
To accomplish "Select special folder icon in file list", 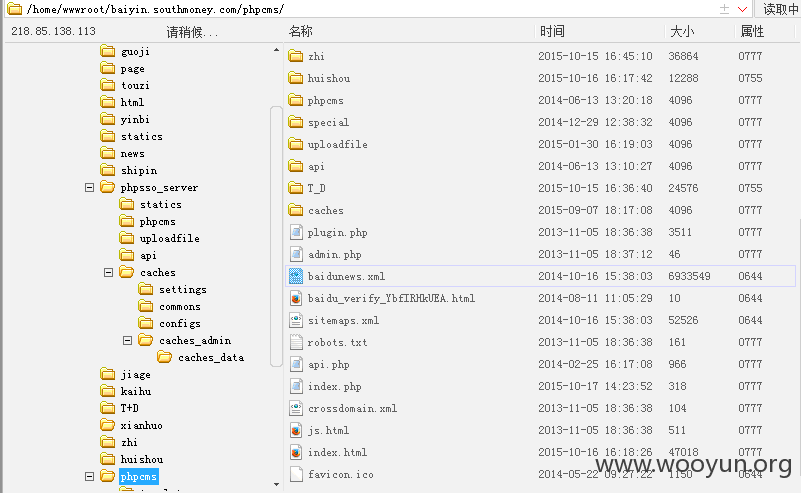I will (x=295, y=122).
